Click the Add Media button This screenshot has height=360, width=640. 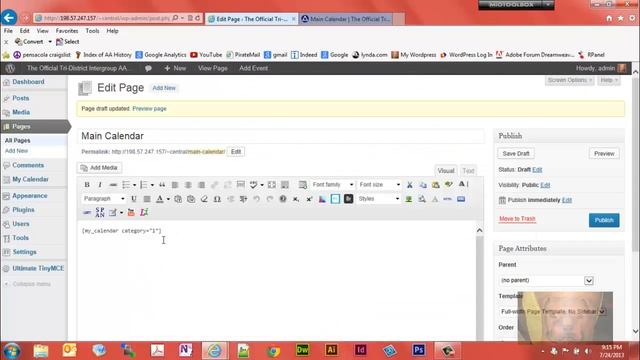coord(99,168)
